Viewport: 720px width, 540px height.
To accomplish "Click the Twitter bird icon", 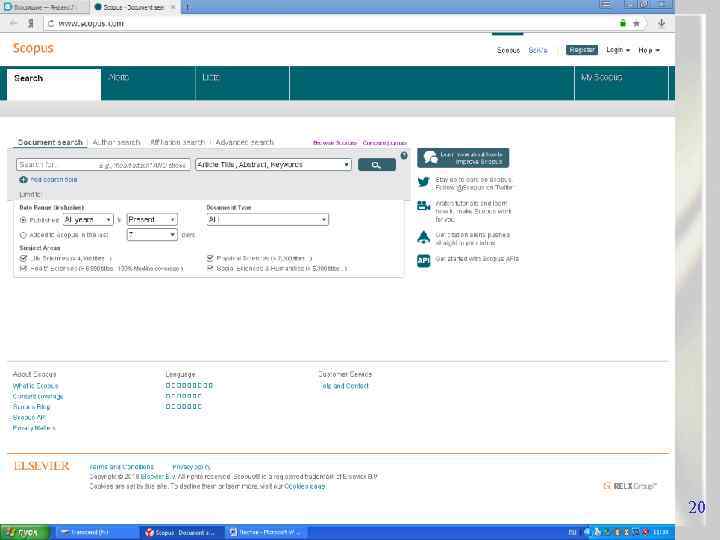I will pos(423,182).
